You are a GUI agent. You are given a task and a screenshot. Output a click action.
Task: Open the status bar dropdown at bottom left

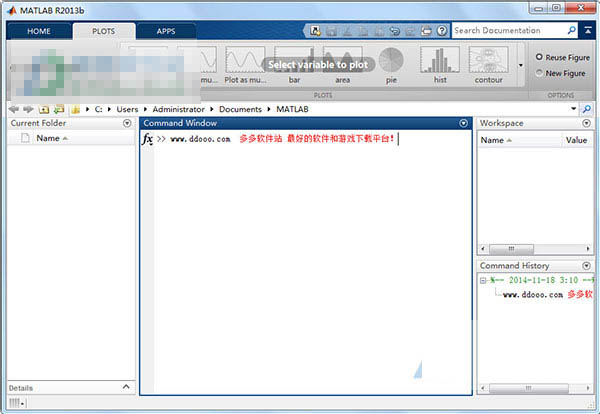coord(17,403)
